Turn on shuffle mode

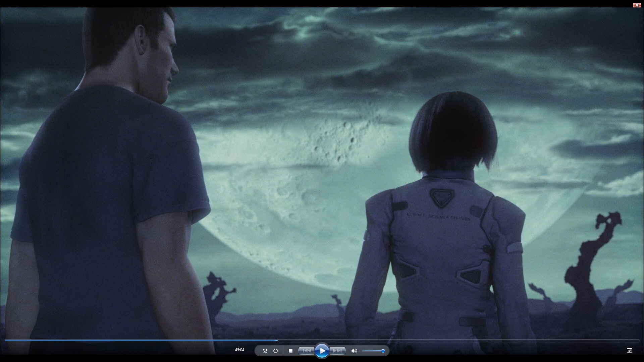(x=265, y=351)
